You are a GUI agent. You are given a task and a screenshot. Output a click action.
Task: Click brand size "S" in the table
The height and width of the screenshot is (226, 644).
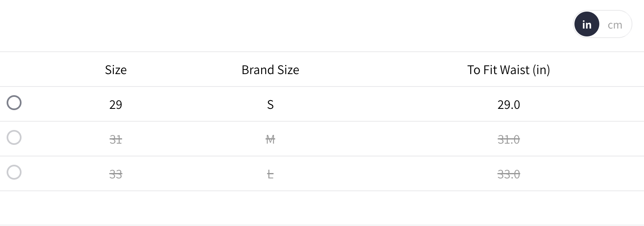[270, 105]
